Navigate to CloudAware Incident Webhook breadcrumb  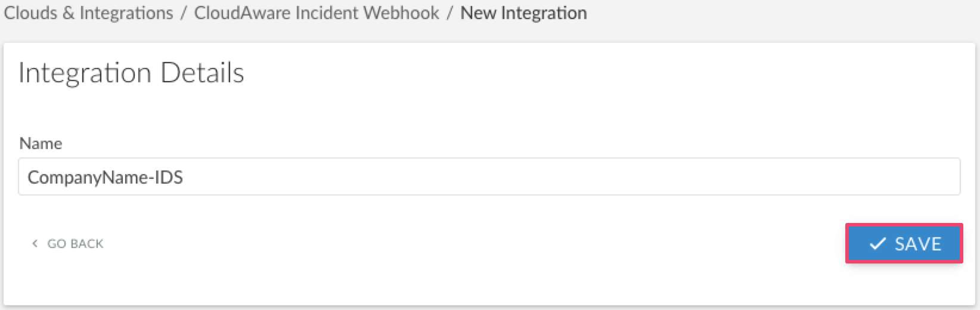317,13
